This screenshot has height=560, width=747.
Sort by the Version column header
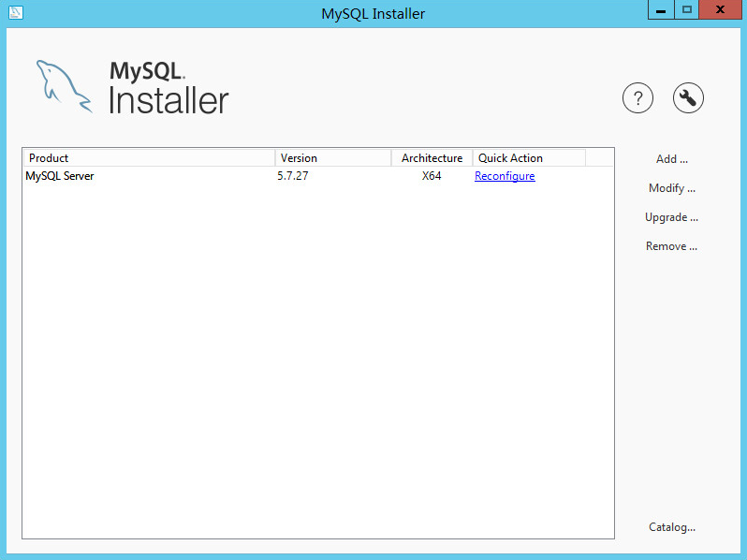click(x=333, y=157)
